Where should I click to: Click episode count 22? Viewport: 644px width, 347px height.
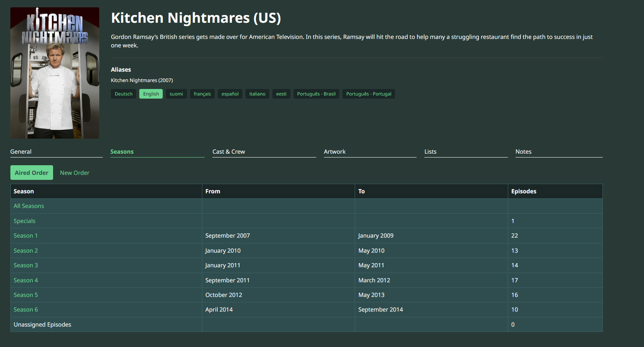click(514, 236)
